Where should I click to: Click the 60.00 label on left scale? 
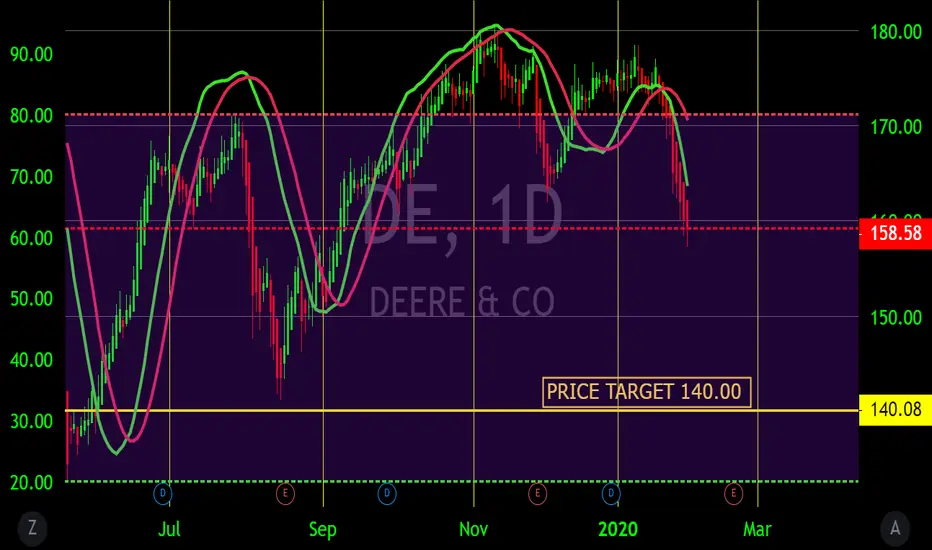coord(32,238)
